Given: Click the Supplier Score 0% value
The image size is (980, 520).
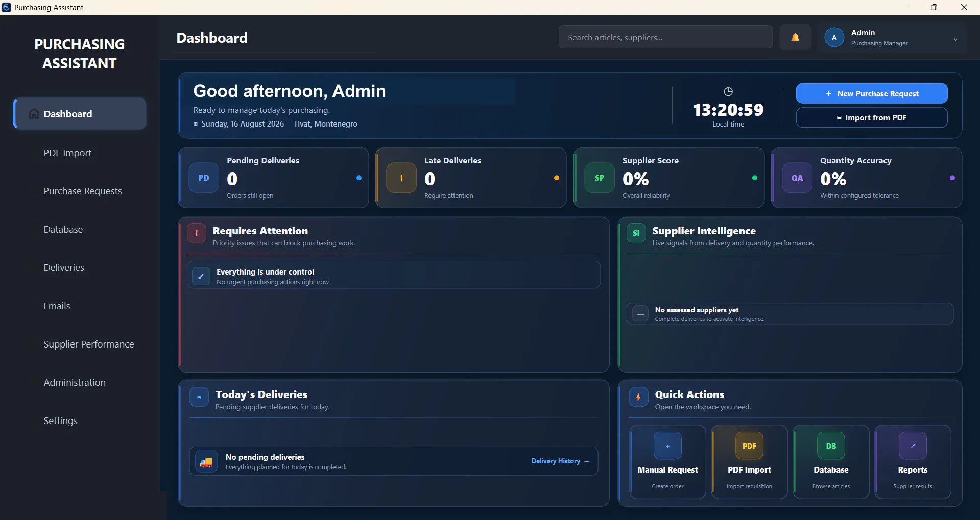Looking at the screenshot, I should (635, 179).
